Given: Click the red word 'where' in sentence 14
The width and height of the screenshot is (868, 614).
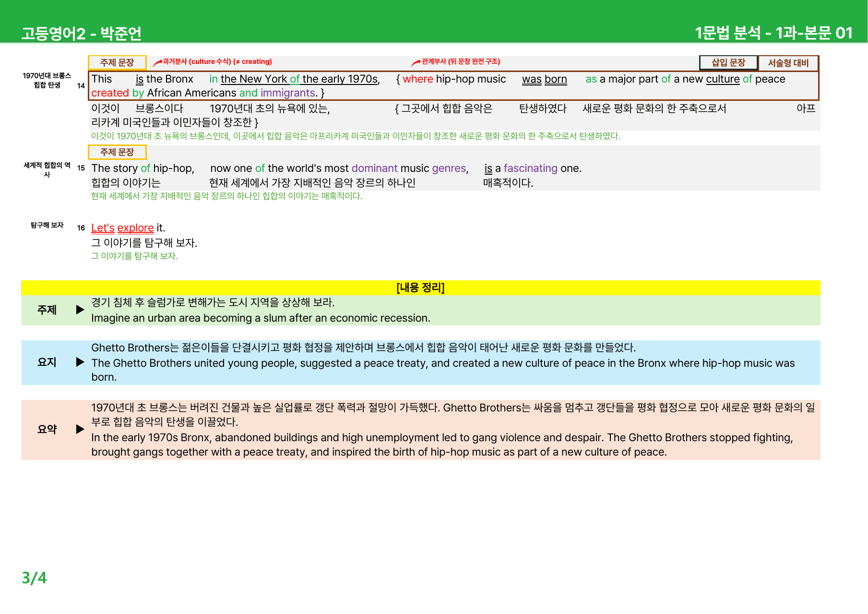Looking at the screenshot, I should 418,79.
